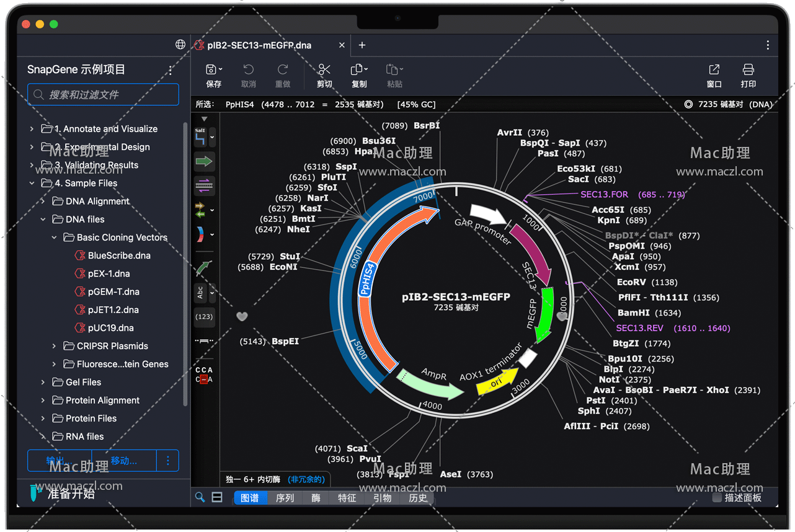Toggle the show primers icon in side toolbar
The image size is (795, 532).
coord(204,185)
